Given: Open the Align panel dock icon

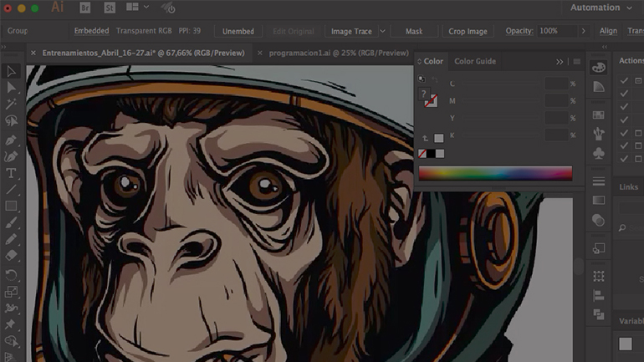Looking at the screenshot, I should [598, 295].
